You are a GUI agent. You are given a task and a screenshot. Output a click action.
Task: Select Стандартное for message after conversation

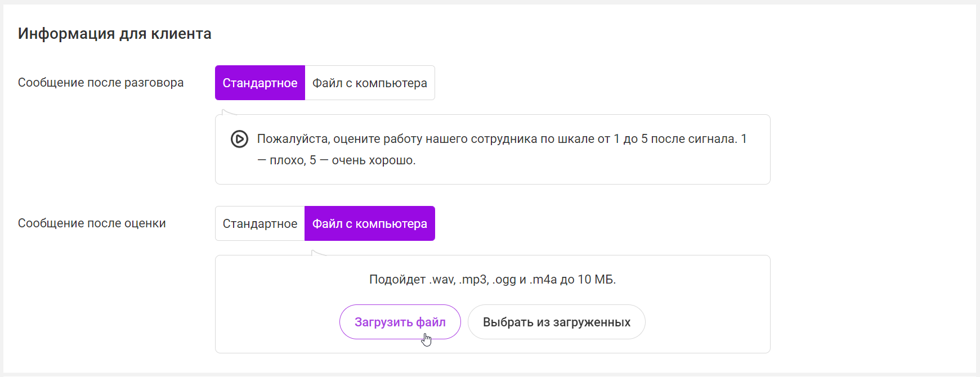point(259,83)
